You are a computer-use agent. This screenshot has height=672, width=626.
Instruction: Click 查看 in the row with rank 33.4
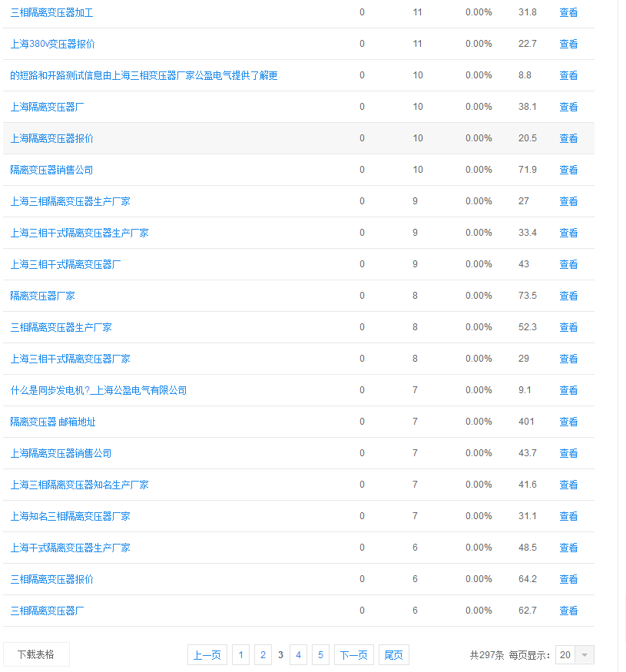(568, 233)
